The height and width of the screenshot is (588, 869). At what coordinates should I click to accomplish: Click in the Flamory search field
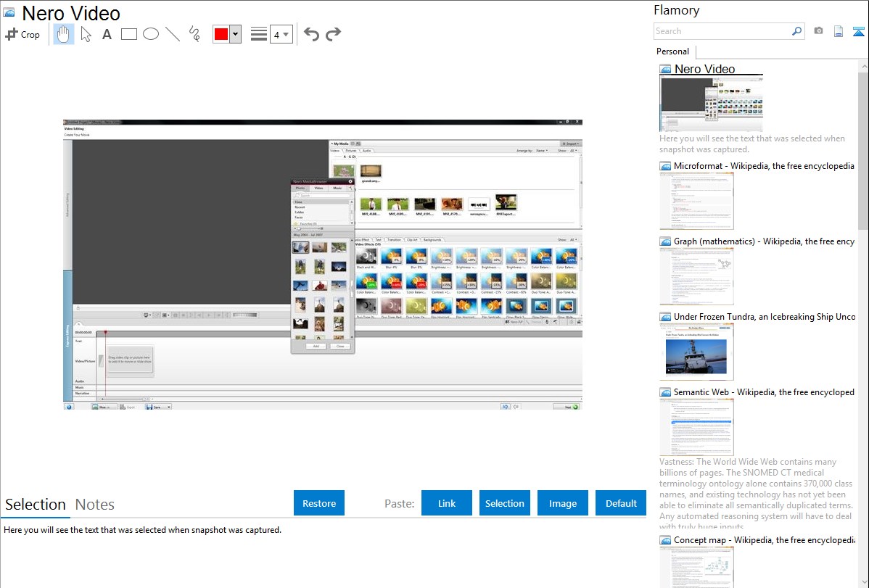click(x=722, y=31)
